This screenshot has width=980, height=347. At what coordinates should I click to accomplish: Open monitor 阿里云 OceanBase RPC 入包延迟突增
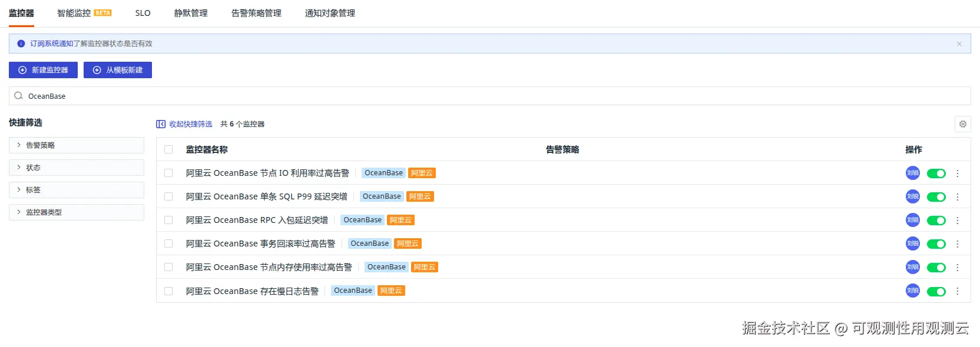tap(257, 220)
